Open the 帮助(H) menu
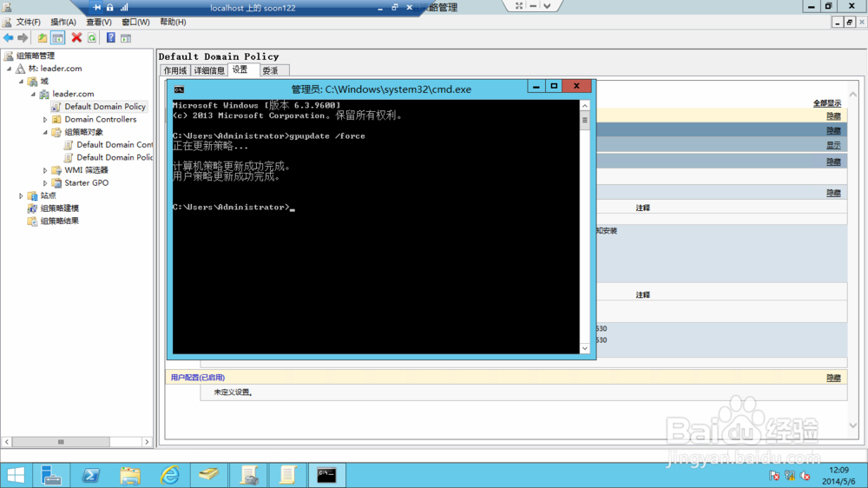The height and width of the screenshot is (488, 868). pos(173,23)
